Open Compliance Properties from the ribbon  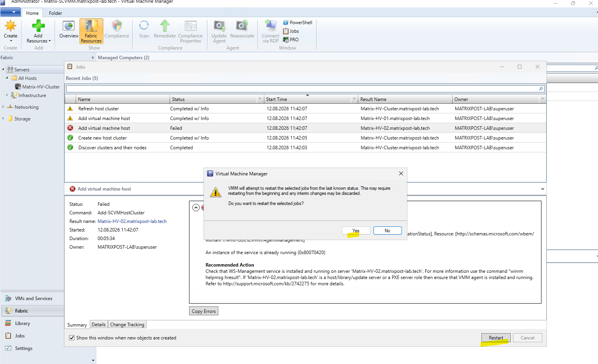click(x=190, y=31)
